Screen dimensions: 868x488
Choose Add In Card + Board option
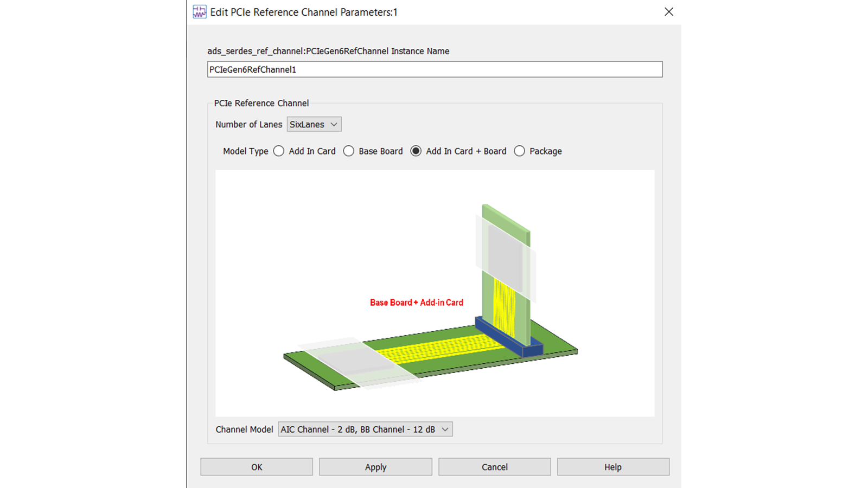click(416, 151)
